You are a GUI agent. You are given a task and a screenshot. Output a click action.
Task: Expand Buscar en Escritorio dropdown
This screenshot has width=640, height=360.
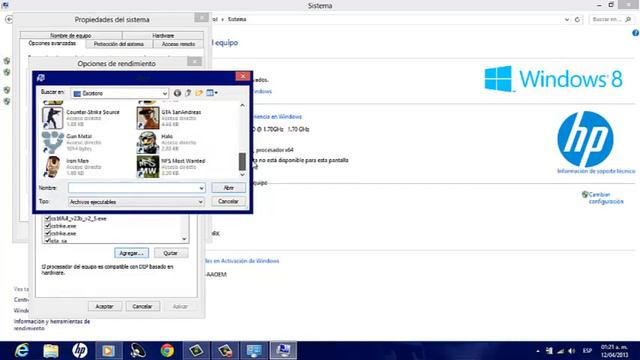(164, 93)
